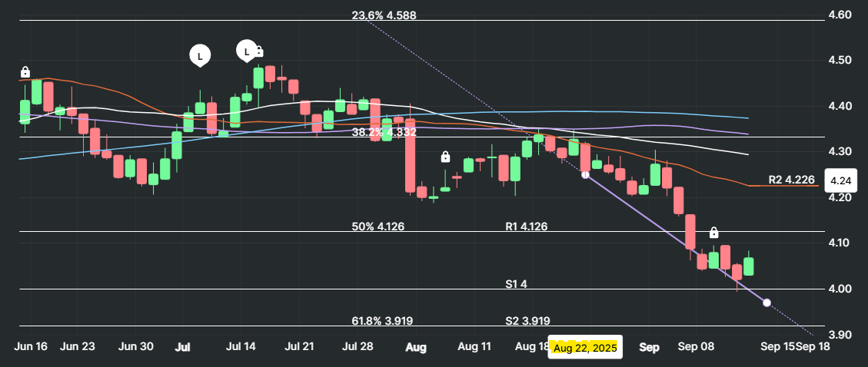Select the 23.6% 4.588 Fibonacci level label
Viewport: 868px width, 367px height.
click(x=384, y=15)
